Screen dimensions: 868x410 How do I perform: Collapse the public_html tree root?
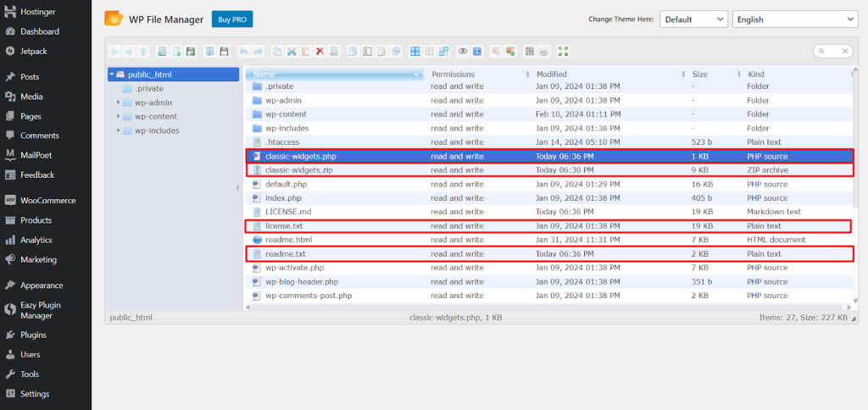pyautogui.click(x=112, y=75)
